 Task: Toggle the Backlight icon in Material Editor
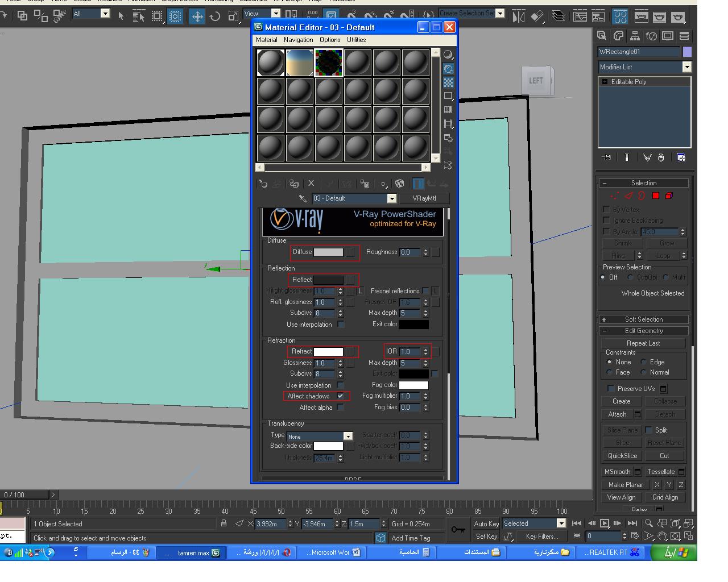pyautogui.click(x=448, y=69)
